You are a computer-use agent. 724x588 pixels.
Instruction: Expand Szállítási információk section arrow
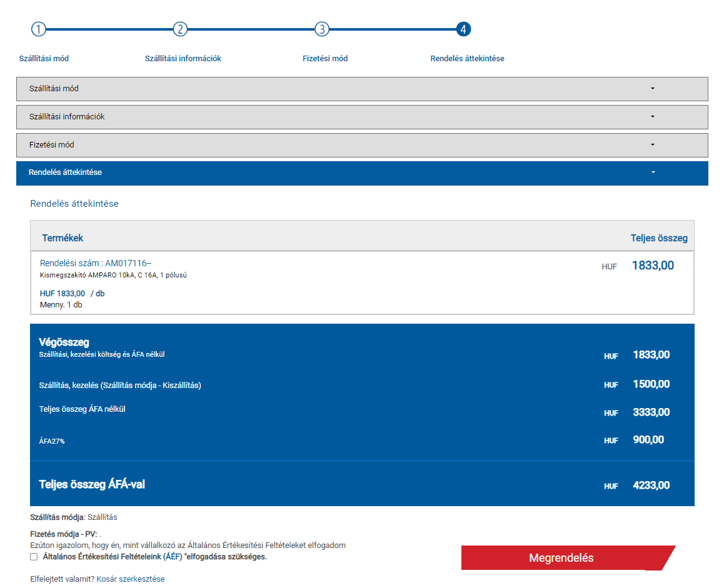tap(653, 117)
